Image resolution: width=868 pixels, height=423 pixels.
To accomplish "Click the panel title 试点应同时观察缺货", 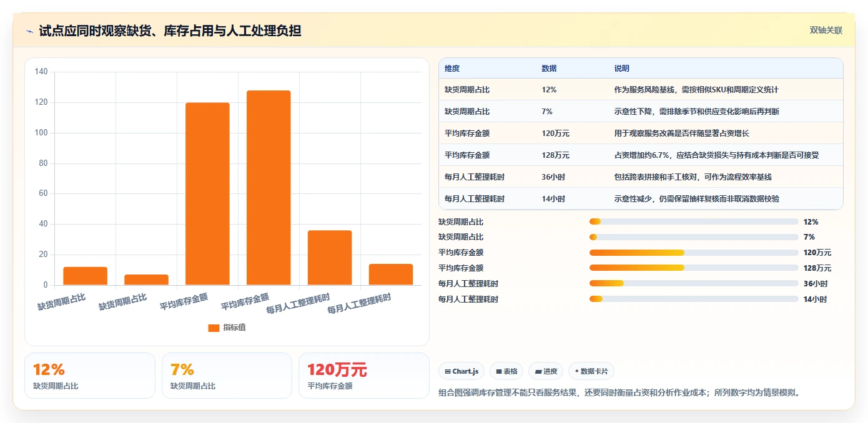I will pos(170,31).
